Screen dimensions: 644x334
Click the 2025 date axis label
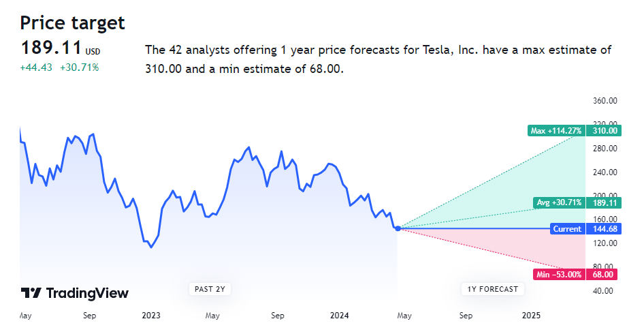pos(531,316)
